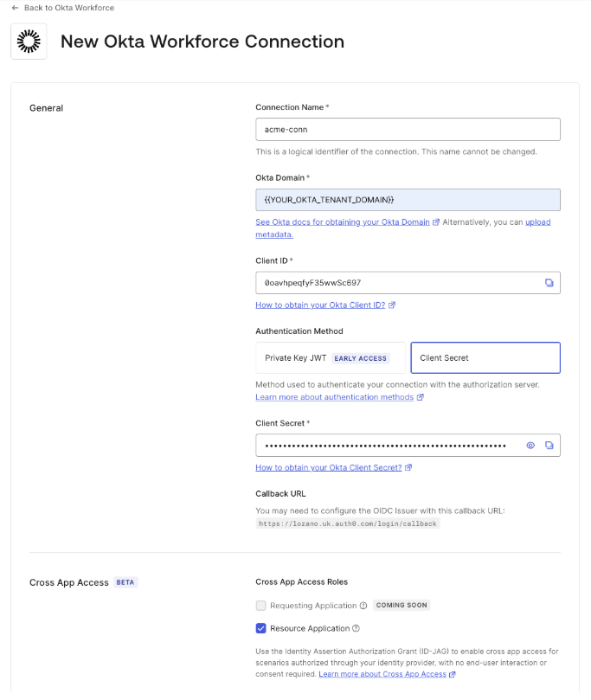Open Learn more about Cross App Access
The image size is (591, 700).
(x=382, y=674)
